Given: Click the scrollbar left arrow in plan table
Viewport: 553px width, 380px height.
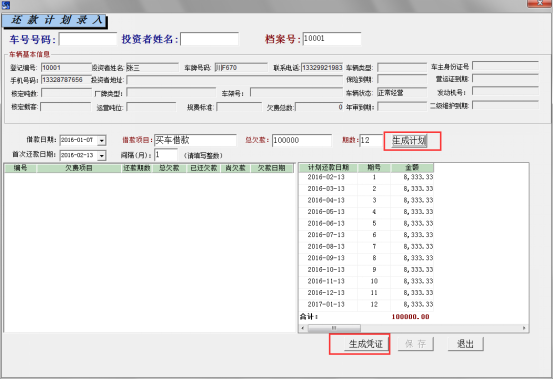Looking at the screenshot, I should pyautogui.click(x=303, y=328).
